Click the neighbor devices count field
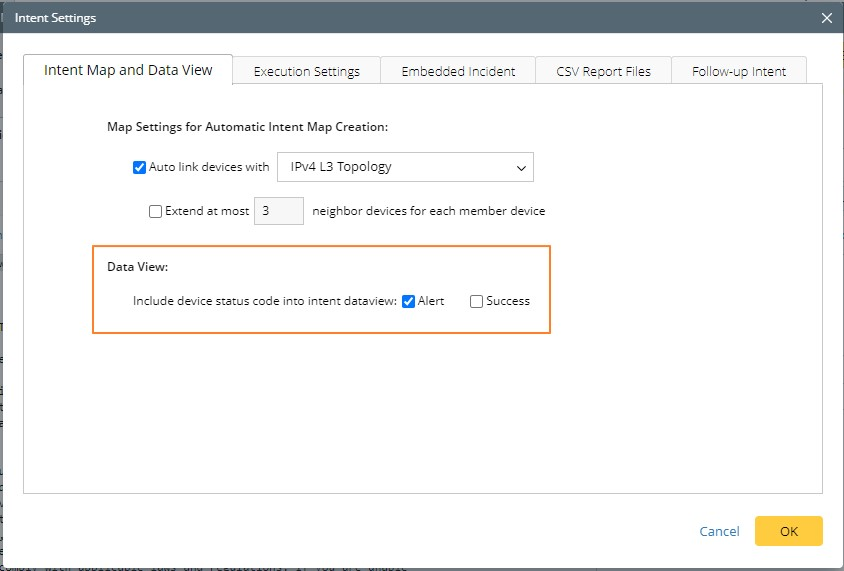This screenshot has height=571, width=844. [x=278, y=211]
